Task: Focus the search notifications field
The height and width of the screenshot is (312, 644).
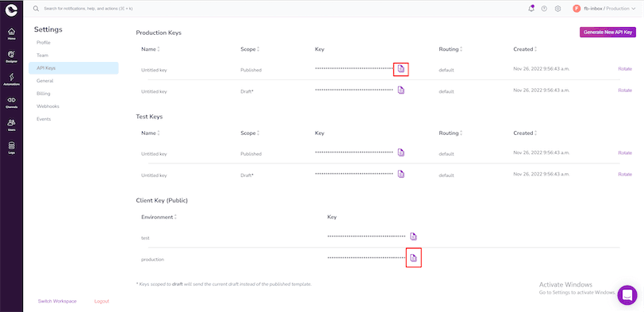Action: tap(88, 8)
